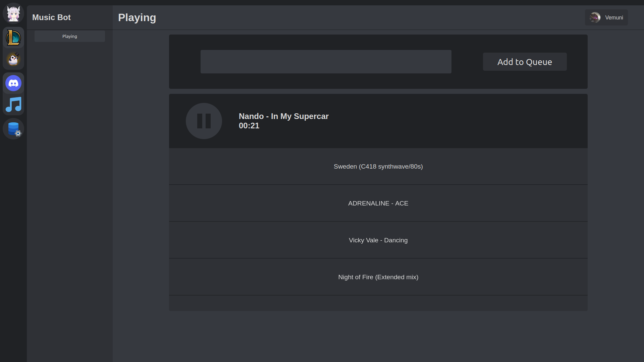
Task: Open the Discord sidebar icon
Action: [13, 83]
